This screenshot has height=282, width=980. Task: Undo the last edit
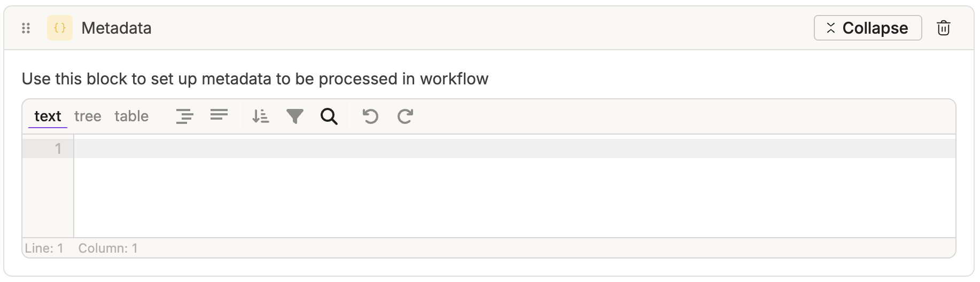tap(370, 116)
